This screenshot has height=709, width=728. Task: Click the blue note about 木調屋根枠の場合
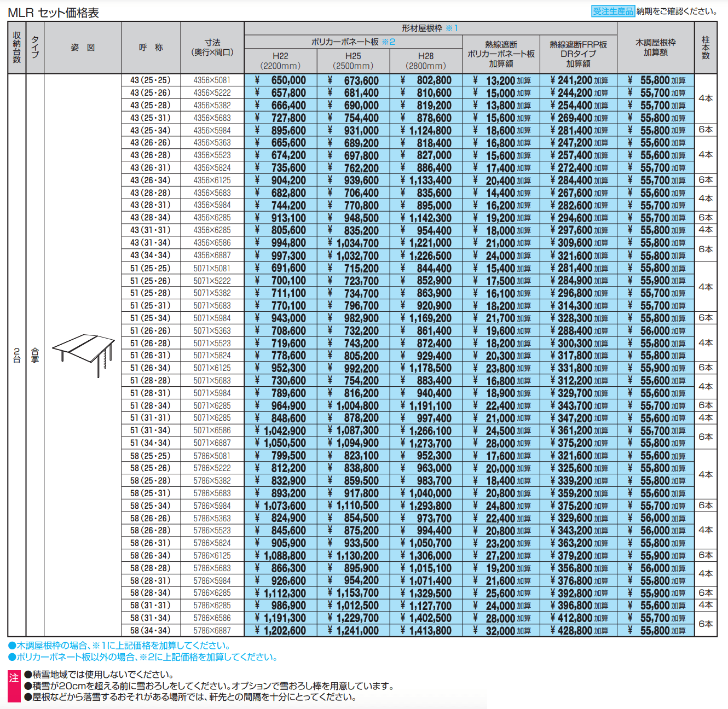pos(119,646)
